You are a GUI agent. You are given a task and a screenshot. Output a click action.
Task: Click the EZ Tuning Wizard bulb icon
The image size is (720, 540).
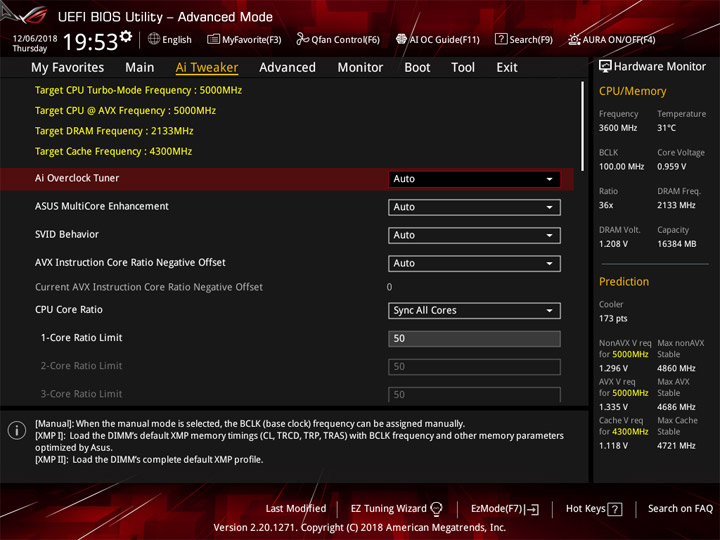[x=436, y=508]
